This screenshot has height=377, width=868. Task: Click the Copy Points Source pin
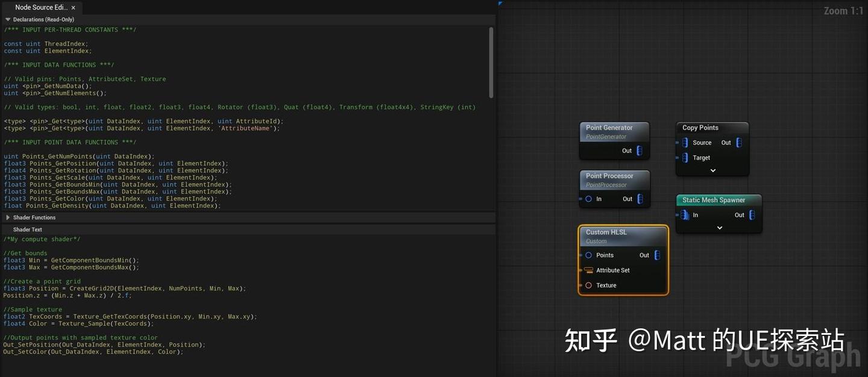tap(685, 143)
